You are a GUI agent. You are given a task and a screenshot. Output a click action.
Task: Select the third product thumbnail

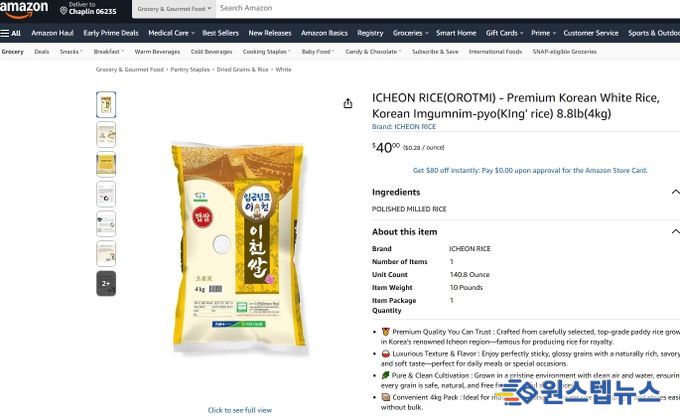(x=106, y=164)
